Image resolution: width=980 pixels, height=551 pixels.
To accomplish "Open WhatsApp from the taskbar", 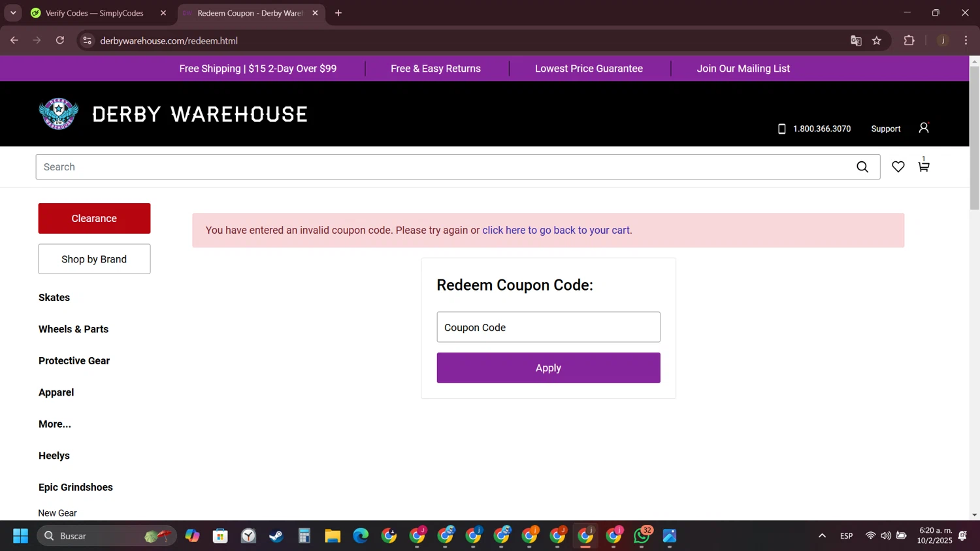I will pyautogui.click(x=642, y=536).
